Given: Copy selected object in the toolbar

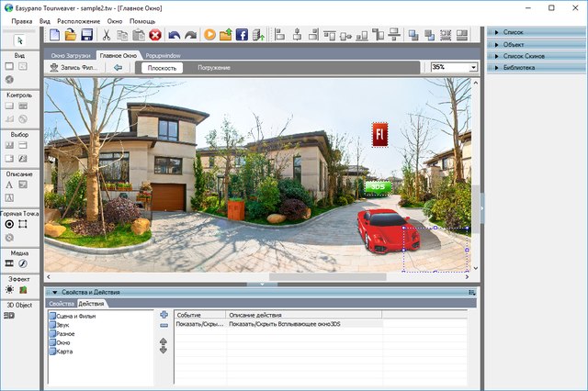Looking at the screenshot, I should tap(122, 35).
